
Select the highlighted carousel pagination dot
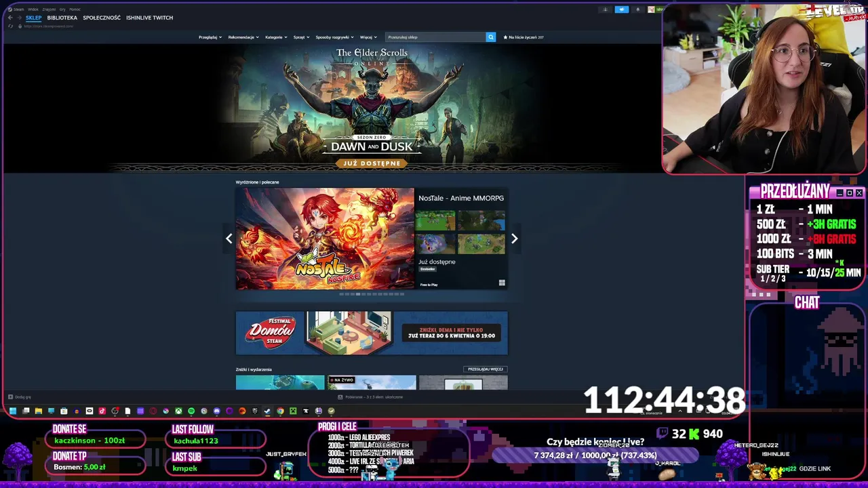click(358, 294)
